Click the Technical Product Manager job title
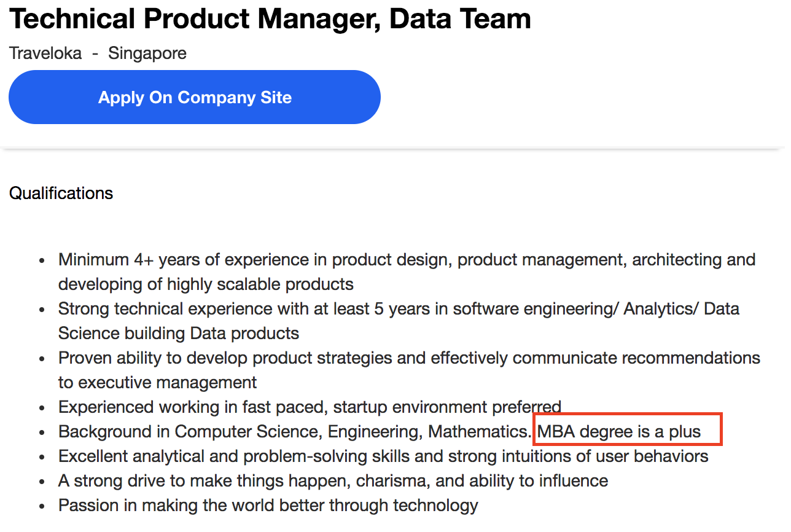Screen dimensions: 791x532 pos(270,19)
